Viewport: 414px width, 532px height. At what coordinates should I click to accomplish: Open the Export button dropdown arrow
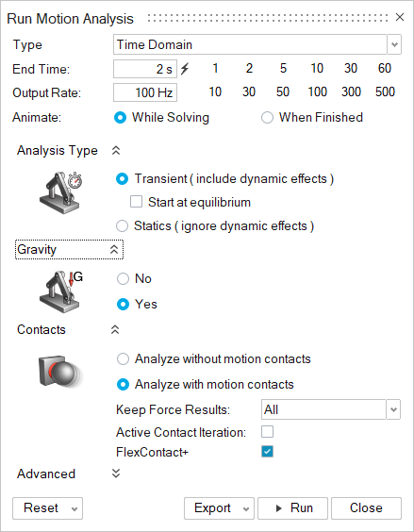246,508
